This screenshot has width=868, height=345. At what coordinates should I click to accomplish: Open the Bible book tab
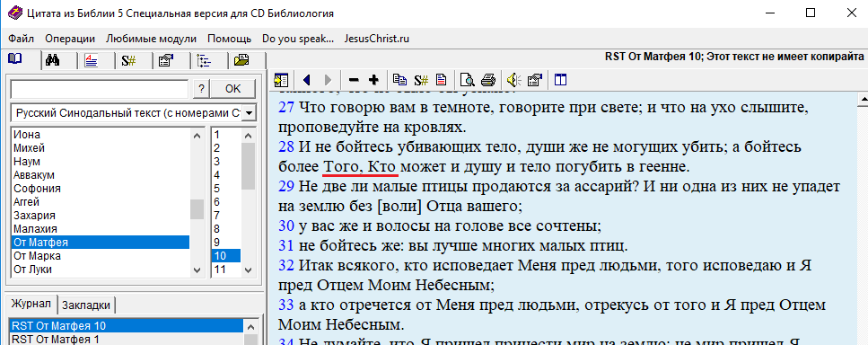[x=15, y=59]
